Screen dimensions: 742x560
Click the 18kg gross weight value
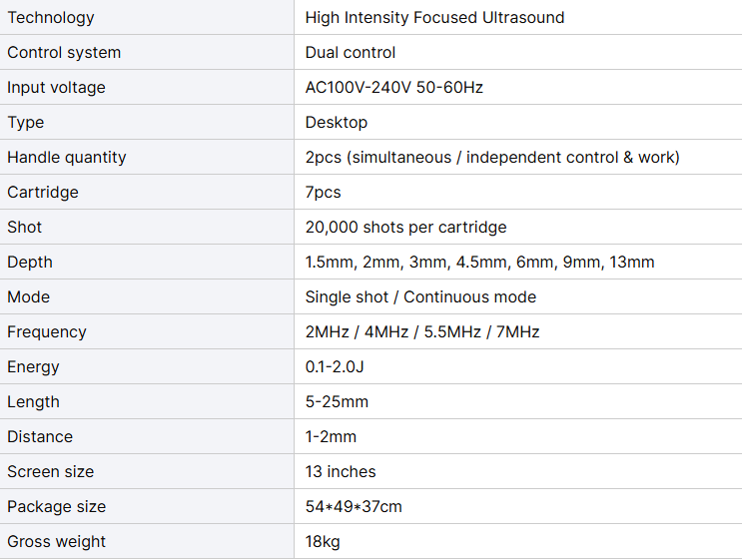pyautogui.click(x=324, y=541)
